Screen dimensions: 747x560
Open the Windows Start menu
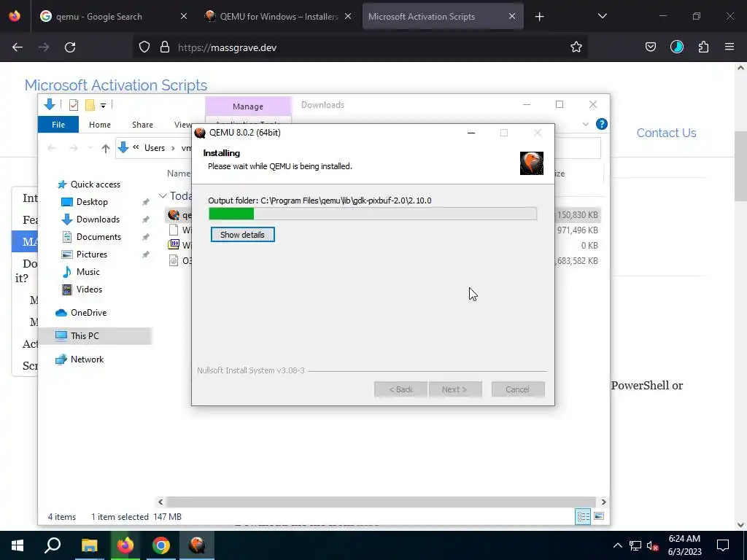click(18, 545)
